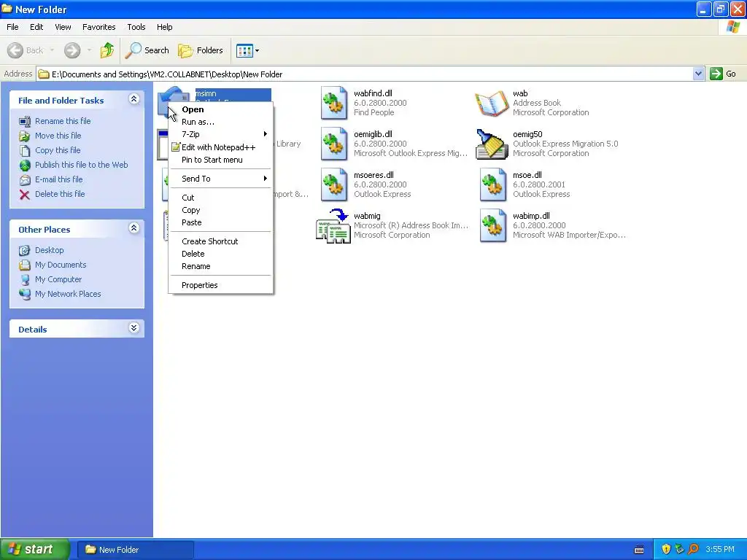Open Properties from the context menu
Screen dimensions: 747x560
pos(220,285)
